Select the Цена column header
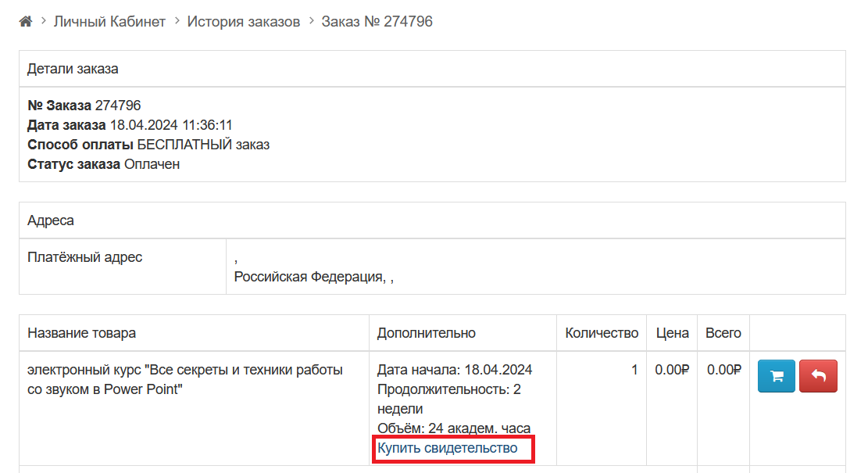This screenshot has height=473, width=868. [x=672, y=333]
